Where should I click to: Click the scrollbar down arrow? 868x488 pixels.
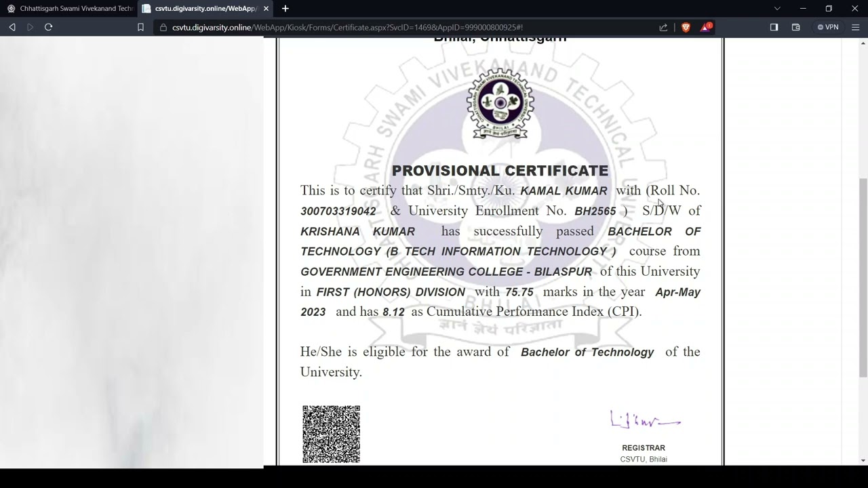click(863, 461)
